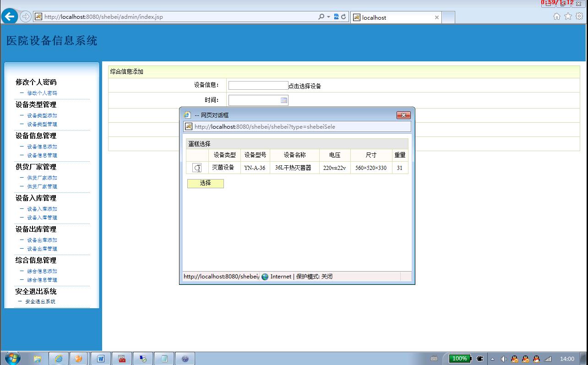Click the volume speaker tray icon
The height and width of the screenshot is (365, 588).
coord(504,359)
